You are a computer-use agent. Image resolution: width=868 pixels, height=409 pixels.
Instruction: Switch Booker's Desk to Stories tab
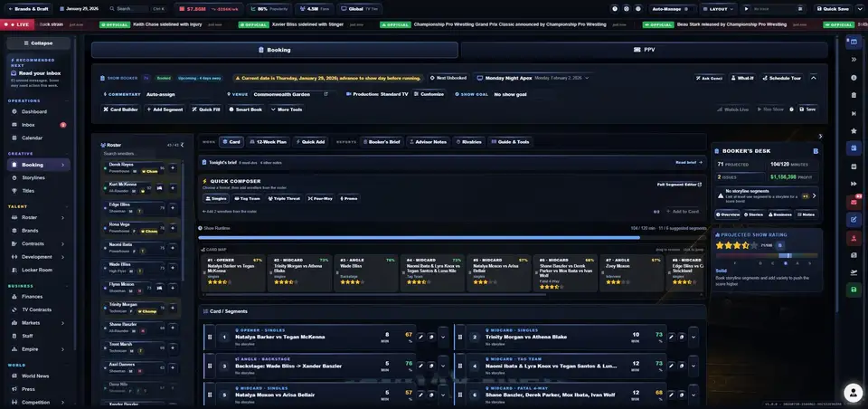click(754, 214)
